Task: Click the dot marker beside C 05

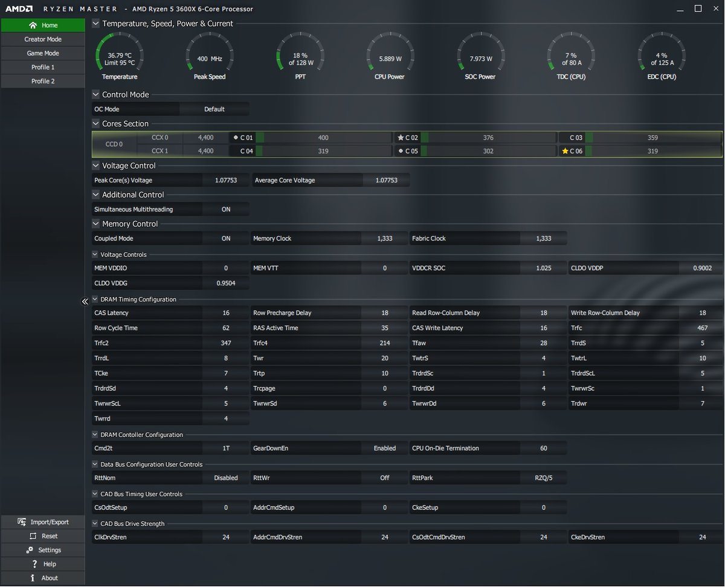Action: click(401, 151)
